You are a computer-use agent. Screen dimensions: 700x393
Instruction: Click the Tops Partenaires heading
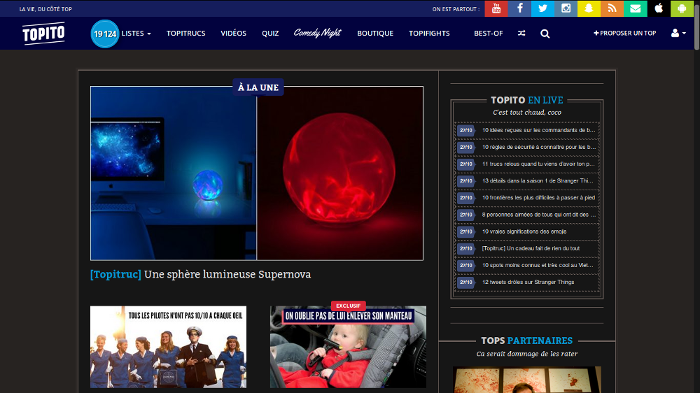tap(527, 341)
